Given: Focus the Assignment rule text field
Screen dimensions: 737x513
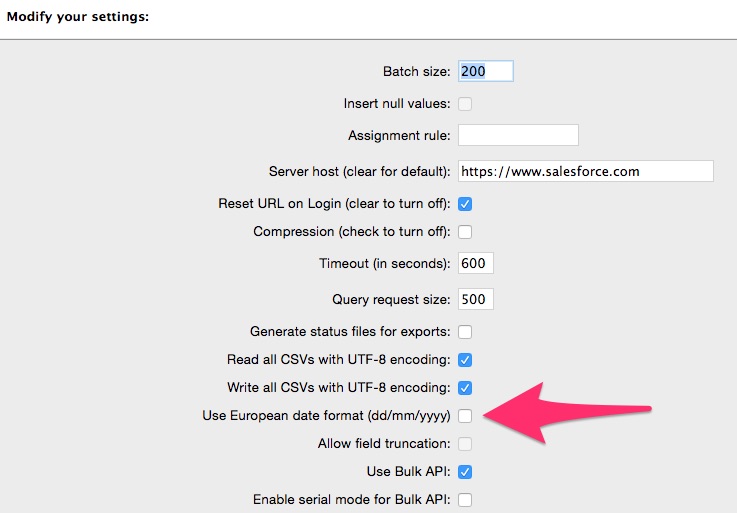Looking at the screenshot, I should click(x=518, y=135).
